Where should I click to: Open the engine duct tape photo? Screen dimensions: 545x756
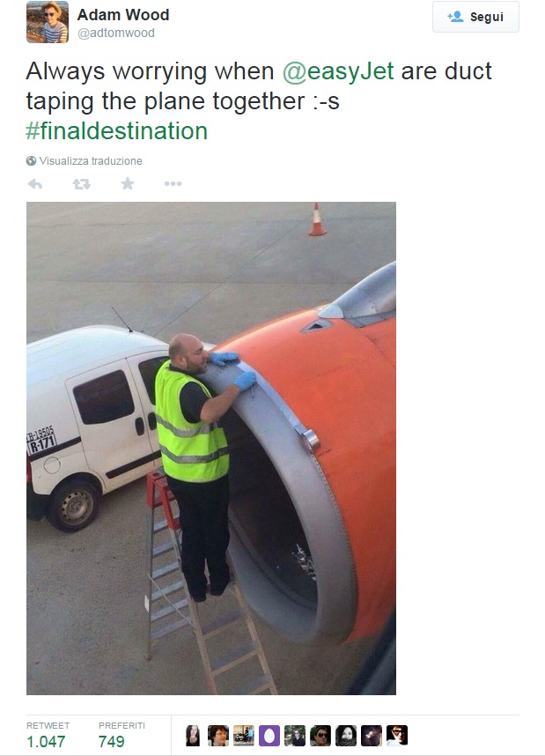click(x=211, y=448)
